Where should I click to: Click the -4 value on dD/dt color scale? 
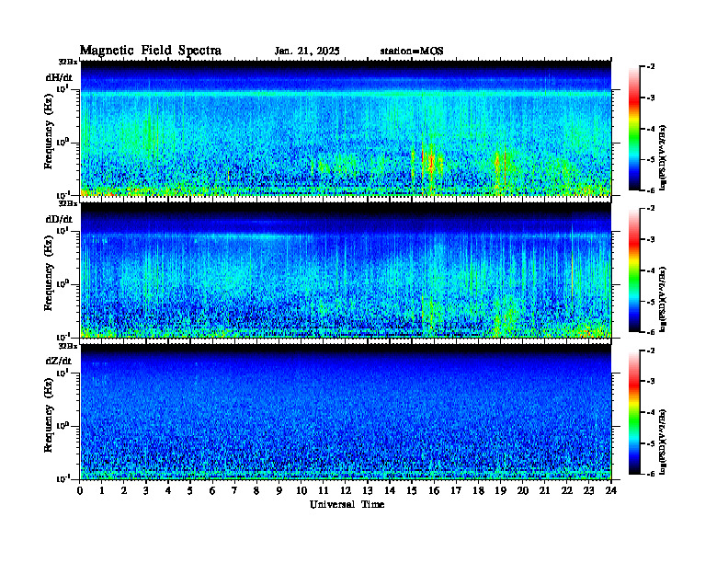coord(651,270)
